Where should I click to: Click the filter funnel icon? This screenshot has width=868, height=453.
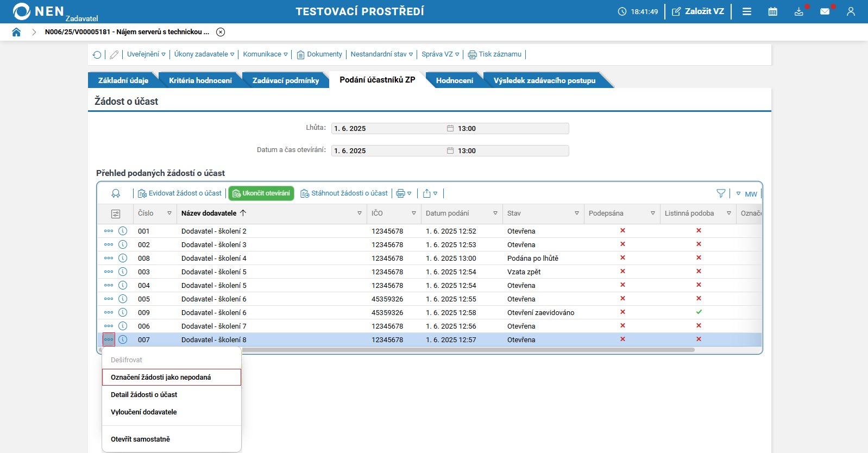(721, 193)
